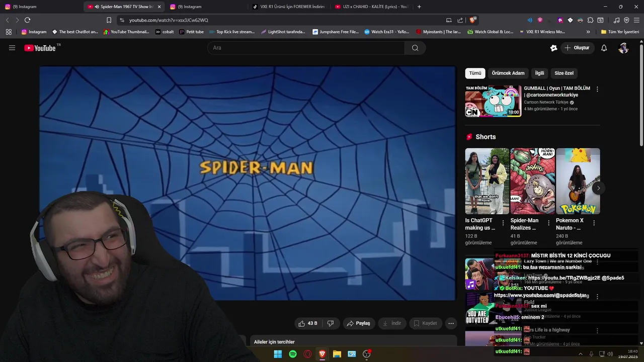Open the YouTube Thumbnail bookmark
The height and width of the screenshot is (362, 644).
click(x=126, y=32)
